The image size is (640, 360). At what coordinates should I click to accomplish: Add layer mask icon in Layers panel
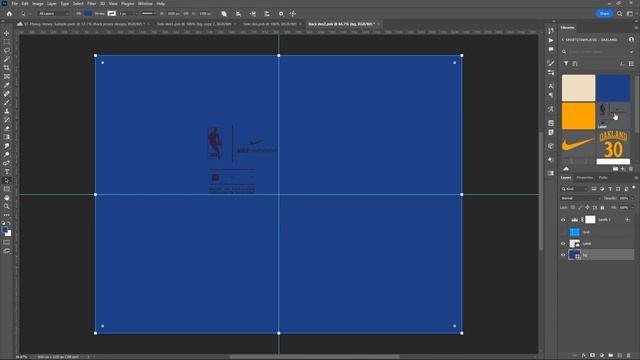click(593, 356)
